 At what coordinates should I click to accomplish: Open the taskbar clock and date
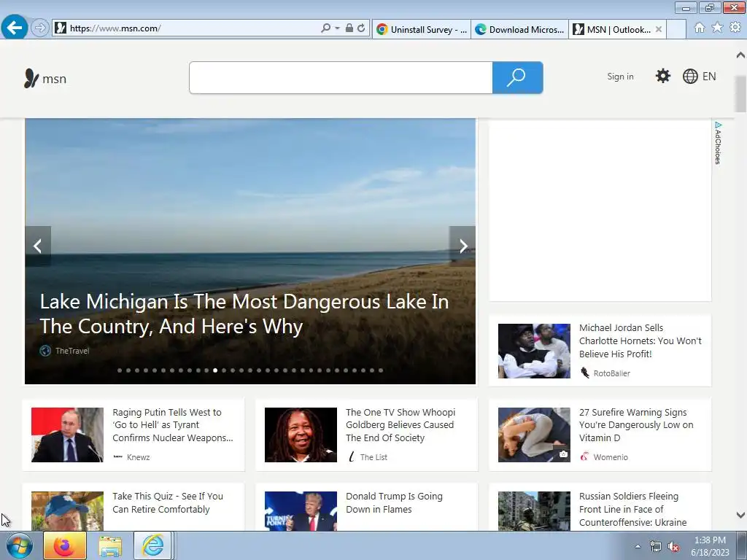click(710, 546)
